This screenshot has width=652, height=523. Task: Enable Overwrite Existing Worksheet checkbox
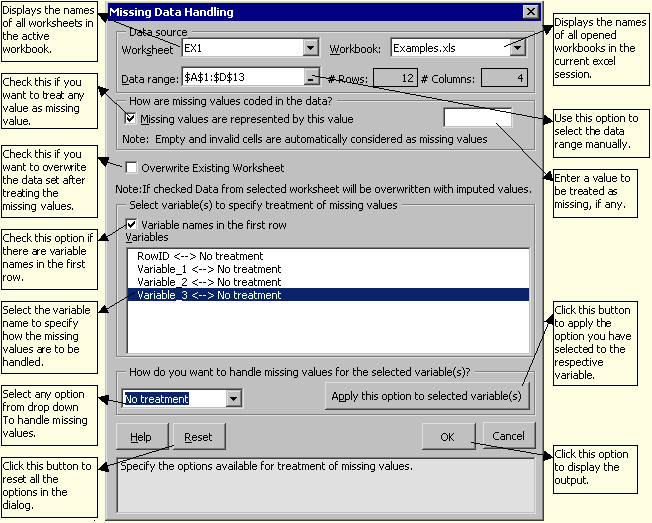click(x=131, y=168)
